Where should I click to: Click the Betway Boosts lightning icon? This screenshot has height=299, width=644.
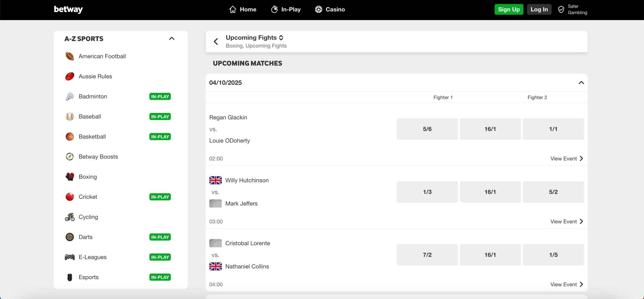click(70, 157)
